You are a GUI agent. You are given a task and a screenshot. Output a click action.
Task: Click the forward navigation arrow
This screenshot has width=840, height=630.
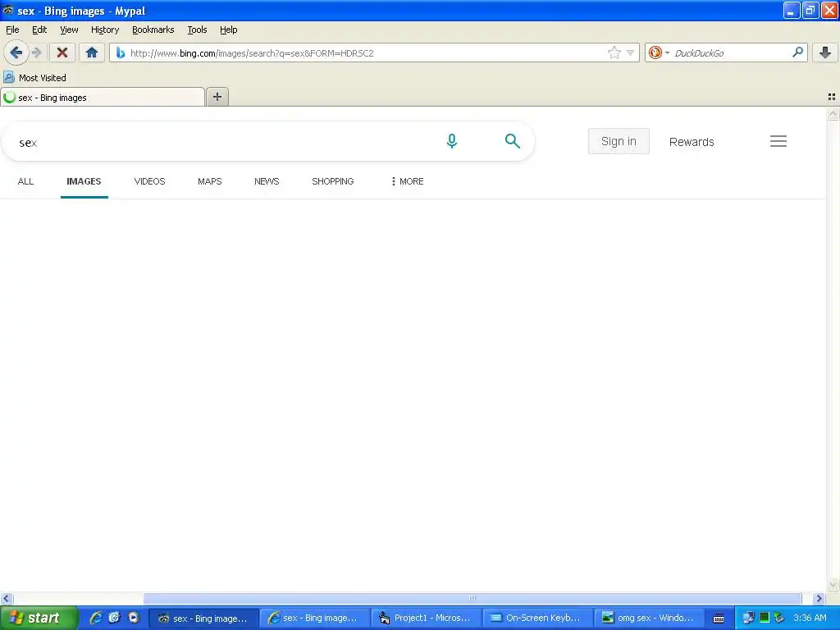37,52
